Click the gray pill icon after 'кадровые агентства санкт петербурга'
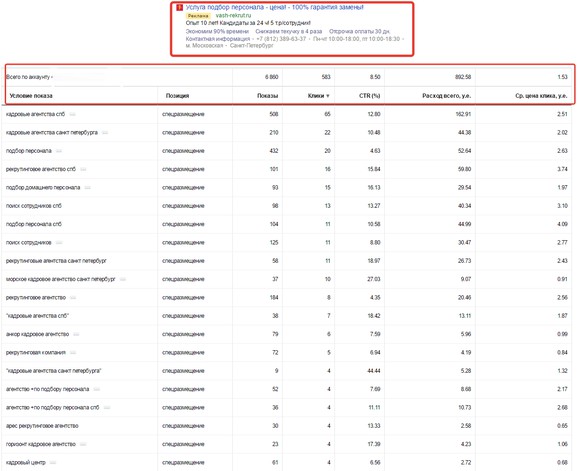Screen dimensions: 579x471 (105, 133)
